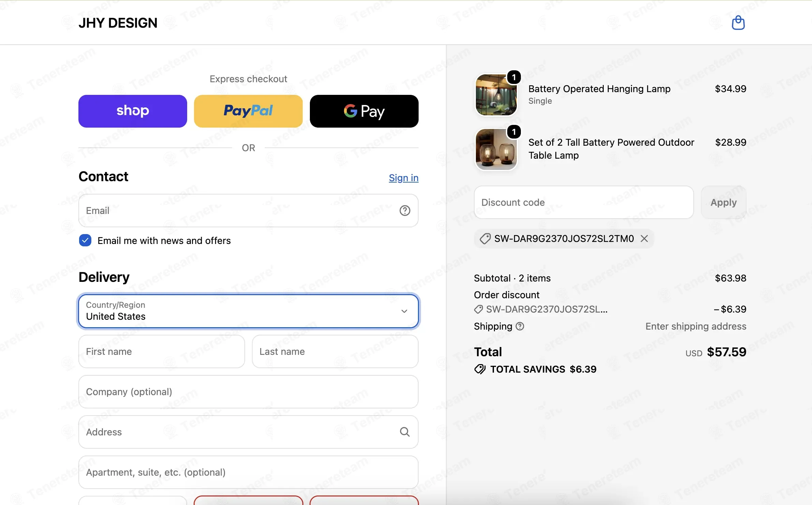Click the Total Savings tag icon
812x505 pixels.
pyautogui.click(x=480, y=369)
